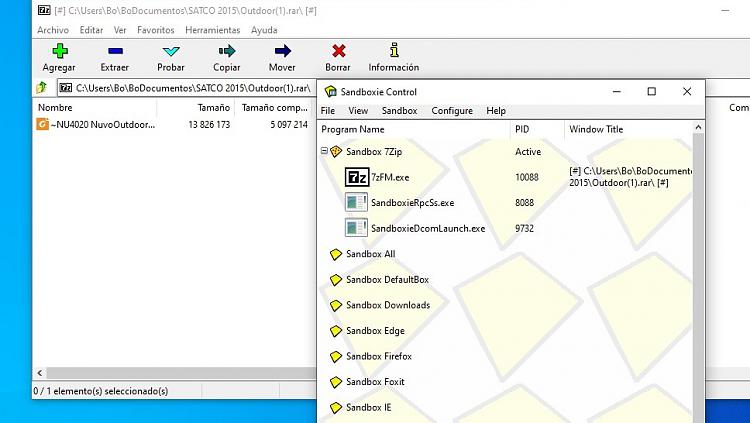Click the Sandboxie vertical scrollbar track
This screenshot has height=423, width=750.
pyautogui.click(x=698, y=278)
